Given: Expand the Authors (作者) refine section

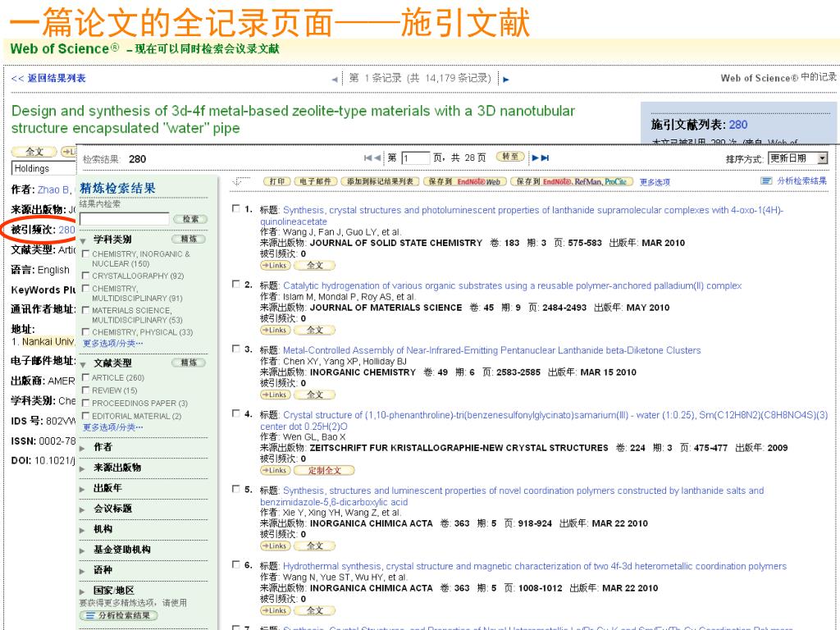Looking at the screenshot, I should pyautogui.click(x=83, y=449).
